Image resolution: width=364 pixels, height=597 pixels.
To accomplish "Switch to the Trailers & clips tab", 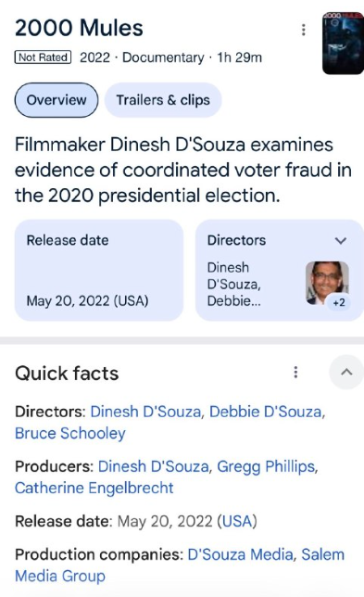I will coord(163,100).
